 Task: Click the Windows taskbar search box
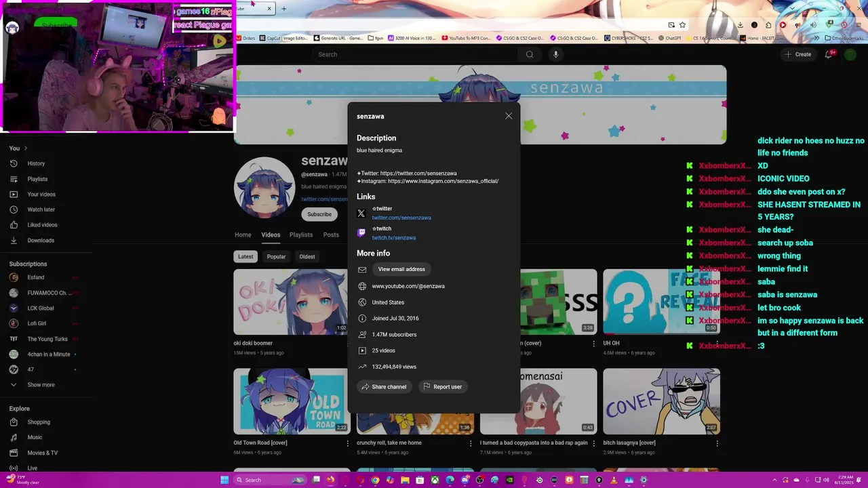270,480
